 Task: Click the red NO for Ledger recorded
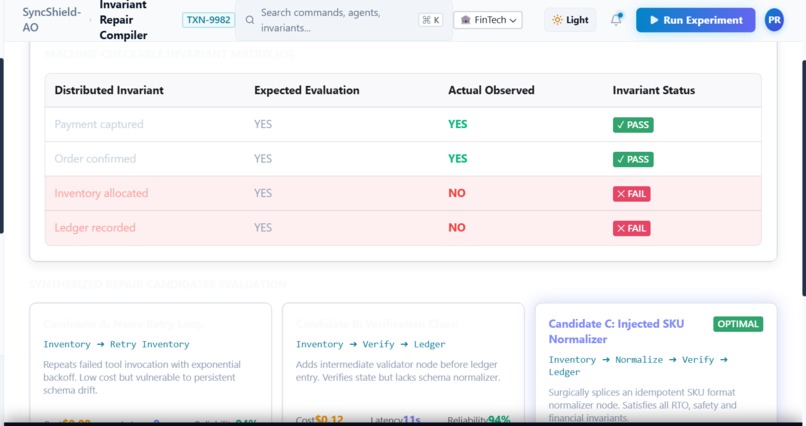[x=456, y=228]
